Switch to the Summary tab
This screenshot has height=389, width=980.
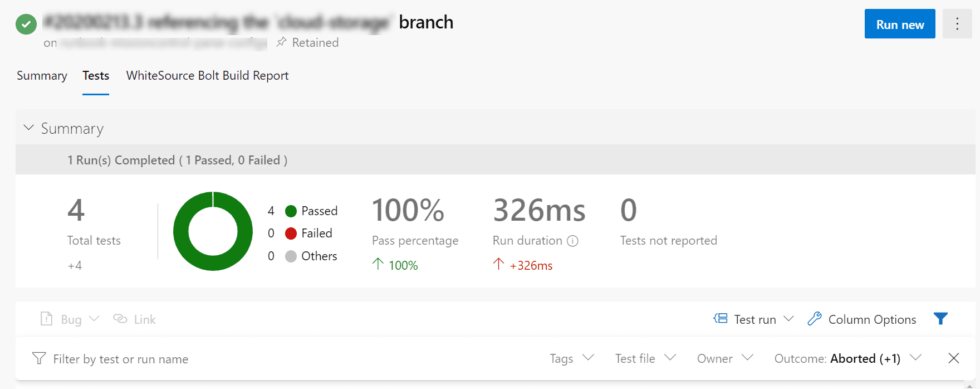click(x=41, y=75)
